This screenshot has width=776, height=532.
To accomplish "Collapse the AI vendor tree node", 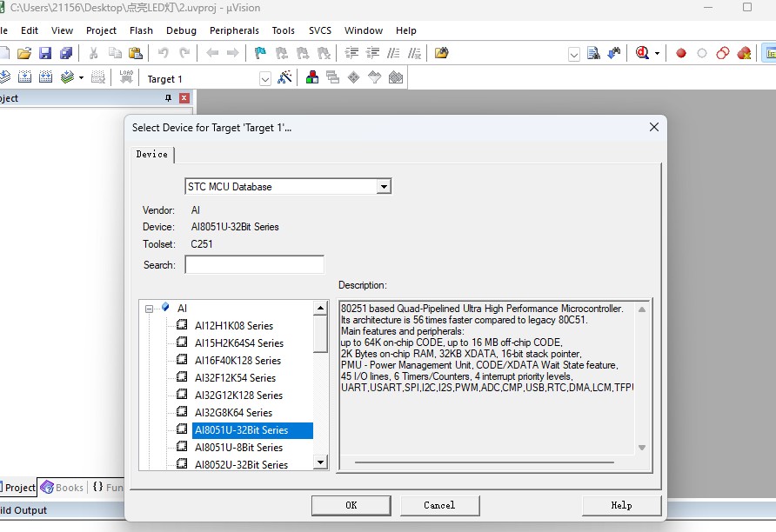I will 150,309.
